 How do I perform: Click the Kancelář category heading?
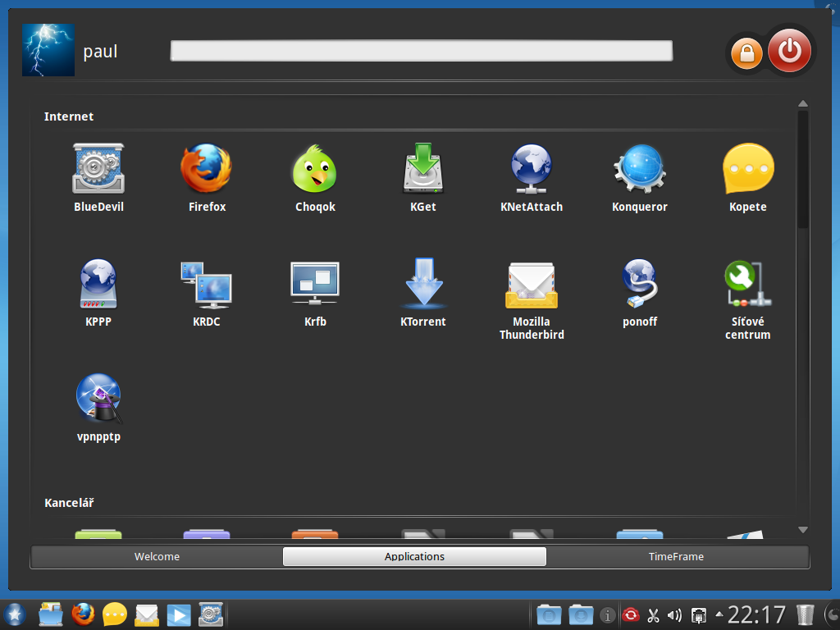point(69,503)
